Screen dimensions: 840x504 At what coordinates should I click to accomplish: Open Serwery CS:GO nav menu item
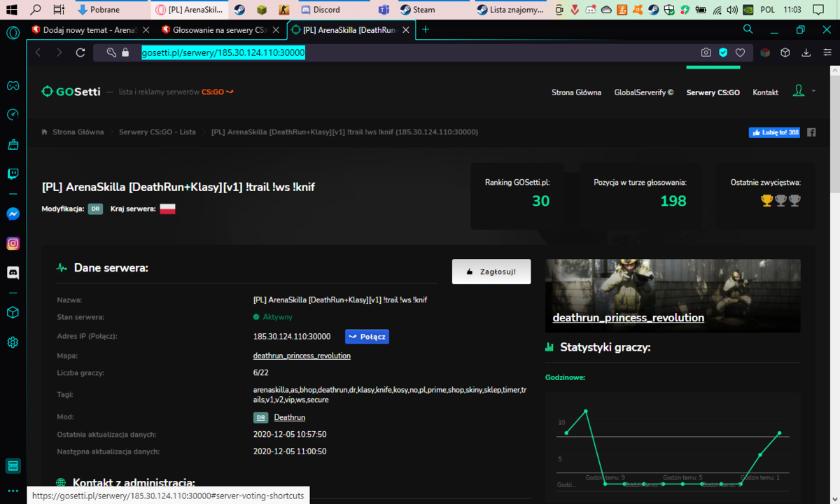click(x=713, y=92)
